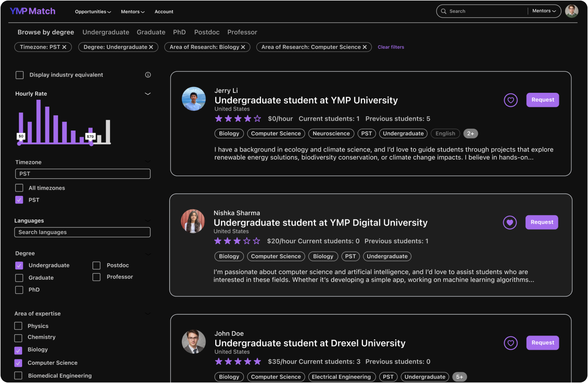Browse by Undergraduate degree tab
The height and width of the screenshot is (383, 588).
106,32
